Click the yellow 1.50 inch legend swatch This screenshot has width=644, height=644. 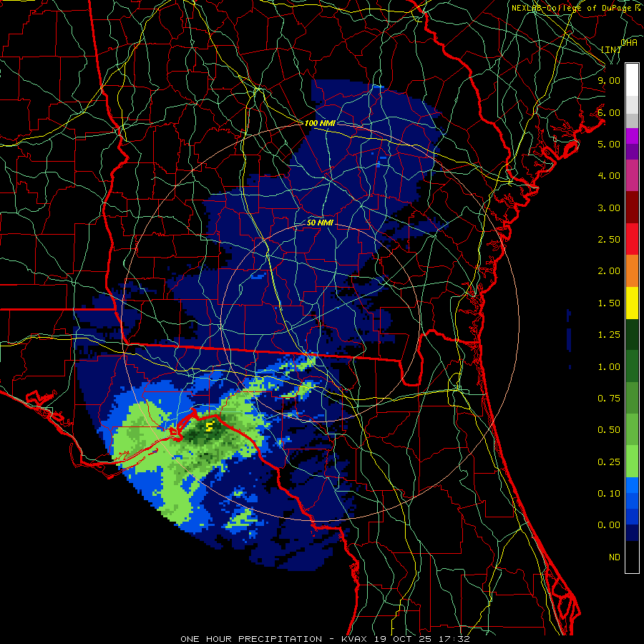click(632, 303)
